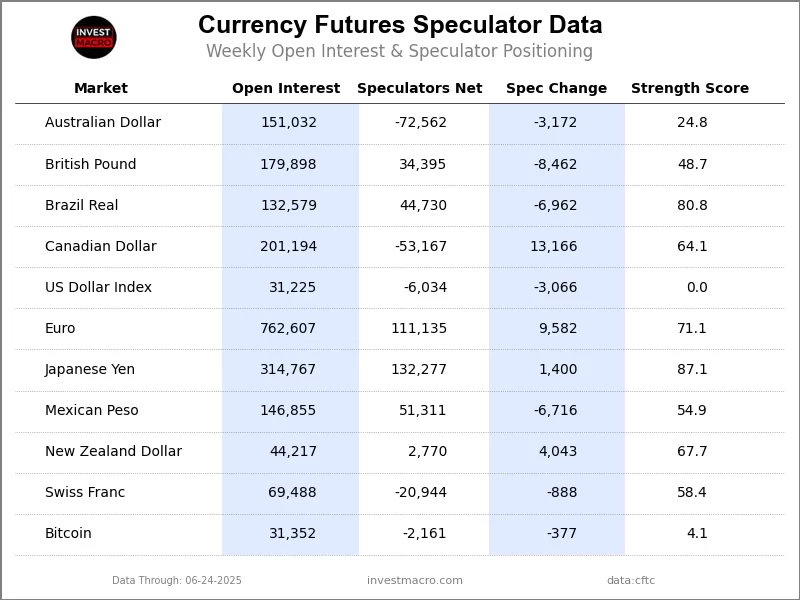Click the Strength Score column header
Screen dimensions: 800x600
(x=689, y=89)
